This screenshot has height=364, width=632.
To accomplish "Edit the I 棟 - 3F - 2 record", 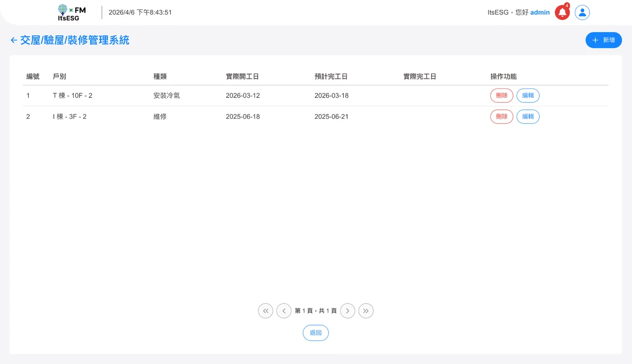I will coord(528,116).
